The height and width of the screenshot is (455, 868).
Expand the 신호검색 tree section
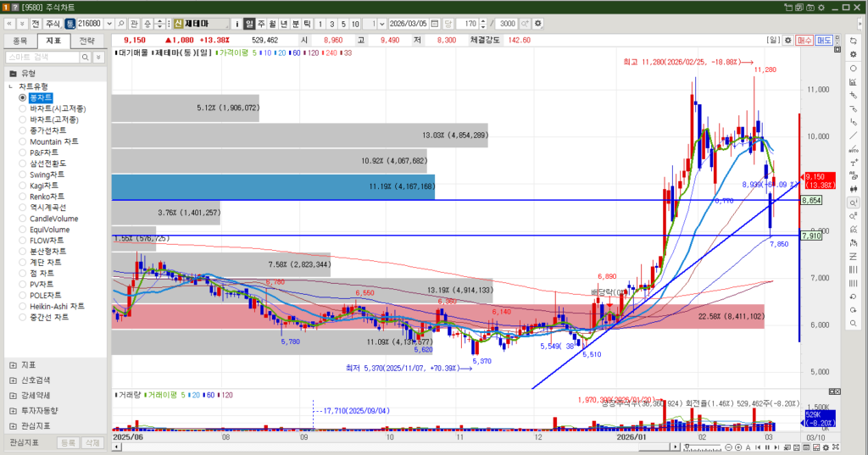(13, 380)
